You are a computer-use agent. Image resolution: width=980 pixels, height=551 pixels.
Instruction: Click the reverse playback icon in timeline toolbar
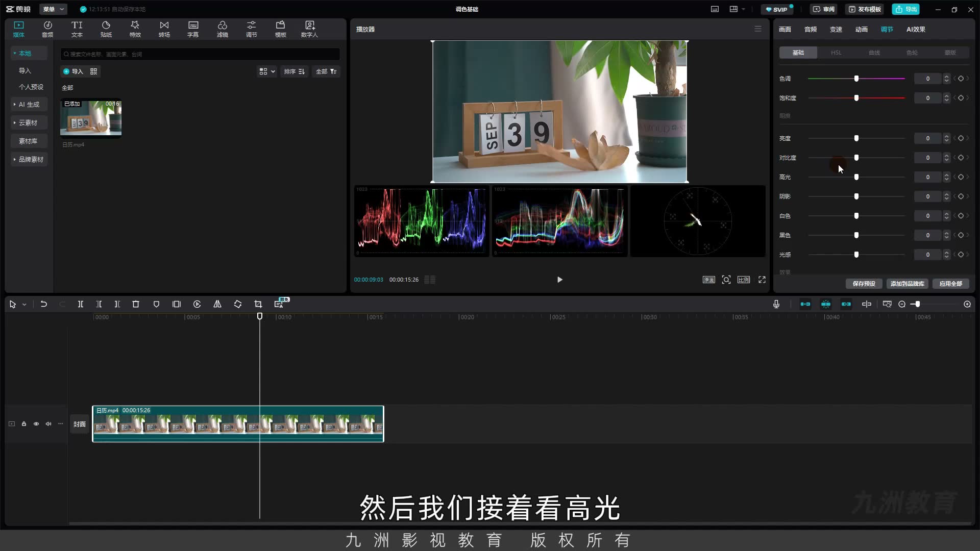[197, 304]
